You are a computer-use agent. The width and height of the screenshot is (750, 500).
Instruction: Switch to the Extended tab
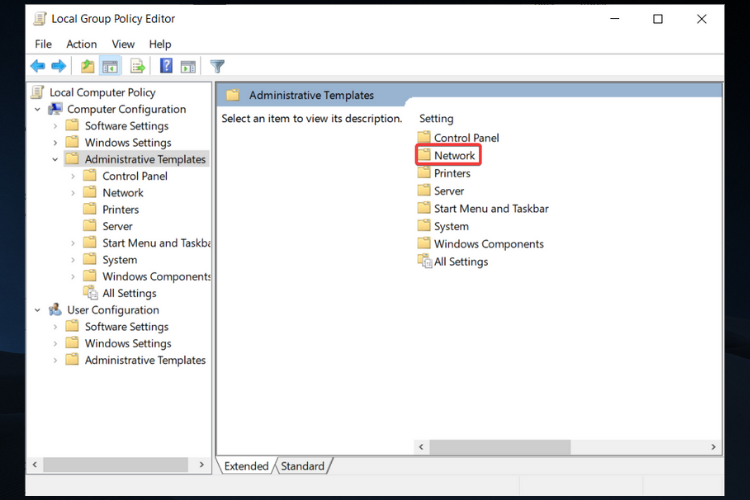pos(246,466)
